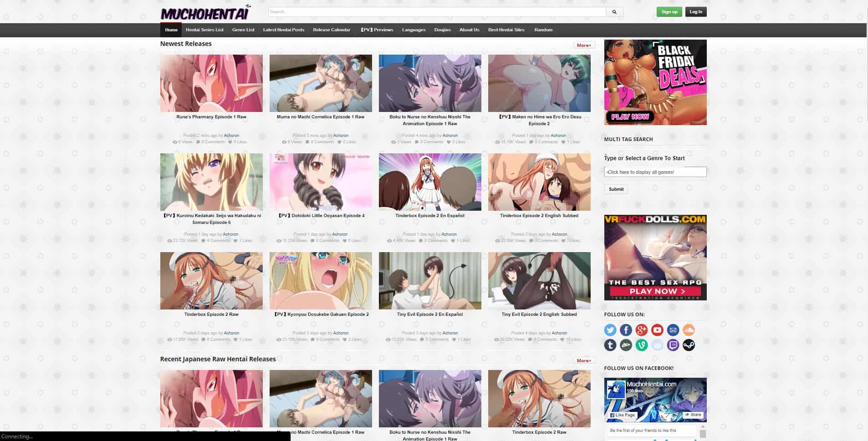This screenshot has height=441, width=868.
Task: Focus the top search input field
Action: [437, 12]
